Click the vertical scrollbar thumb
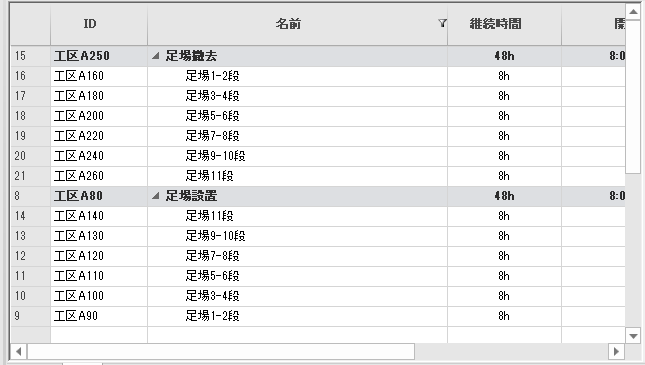Image resolution: width=645 pixels, height=365 pixels. pos(633,97)
